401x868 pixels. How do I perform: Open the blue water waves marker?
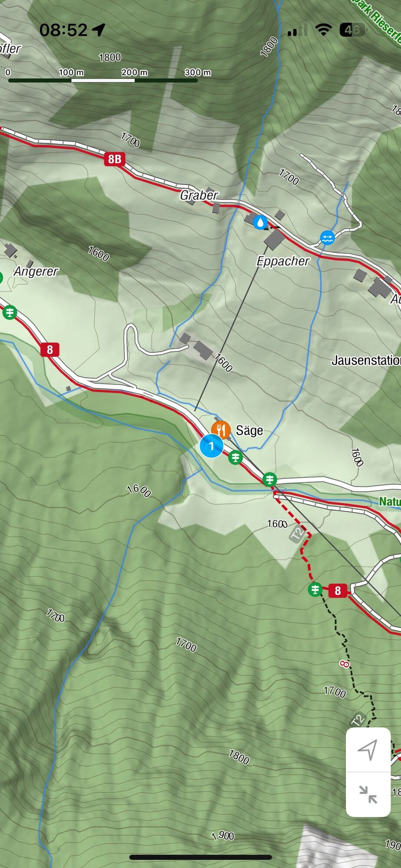(327, 237)
